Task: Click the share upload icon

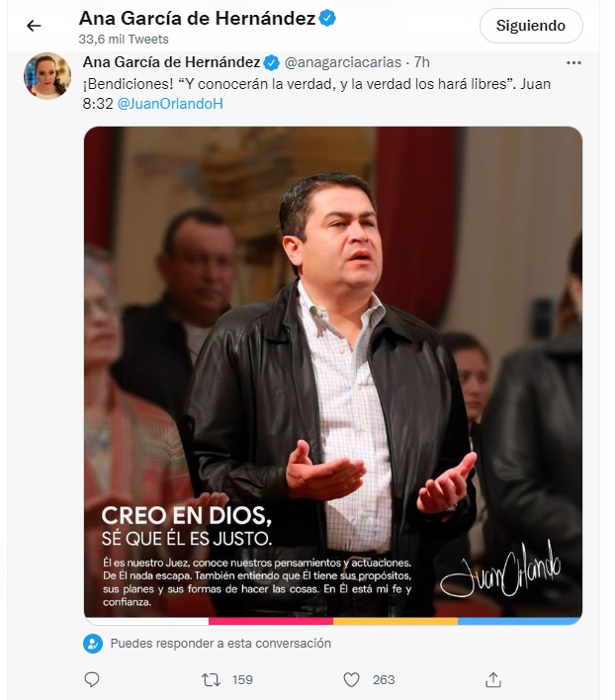Action: coord(493,679)
